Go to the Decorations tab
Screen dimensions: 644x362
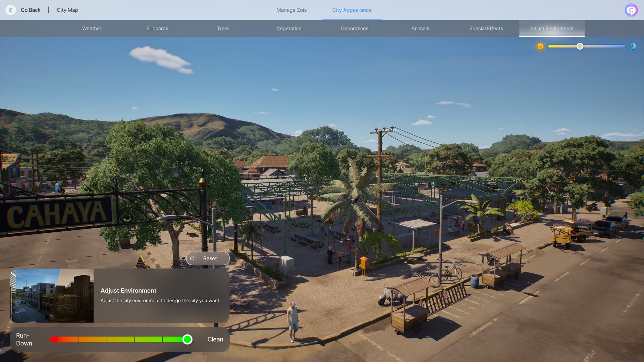pos(355,28)
